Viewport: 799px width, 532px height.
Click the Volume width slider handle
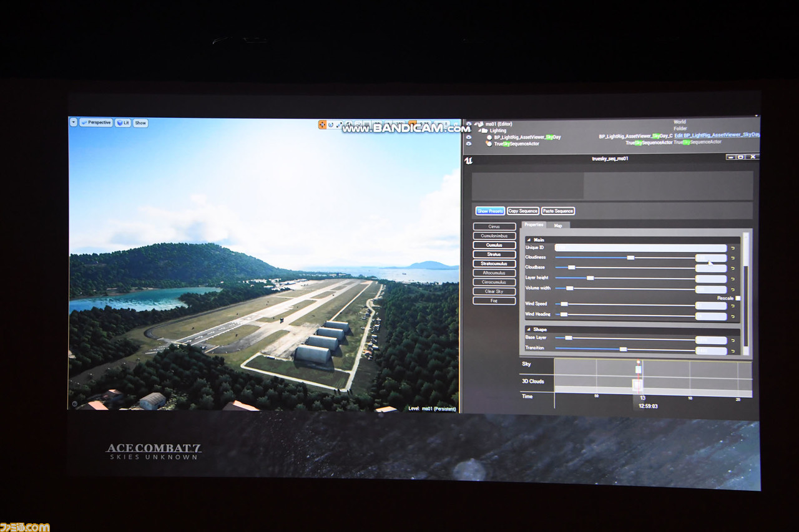pos(569,288)
